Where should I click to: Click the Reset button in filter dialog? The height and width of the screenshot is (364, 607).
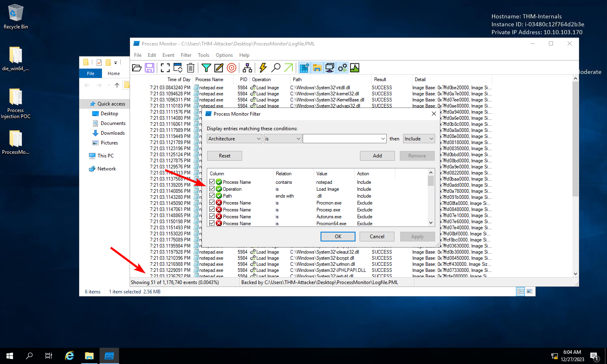225,156
